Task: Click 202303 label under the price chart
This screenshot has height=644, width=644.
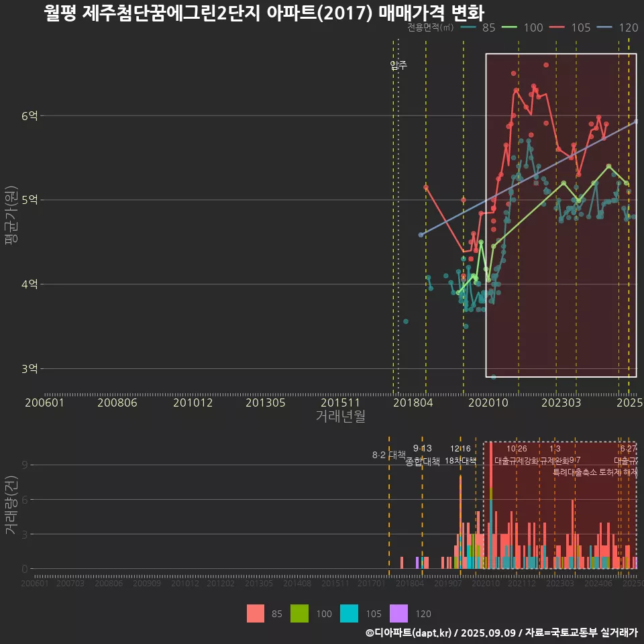Action: pos(561,402)
